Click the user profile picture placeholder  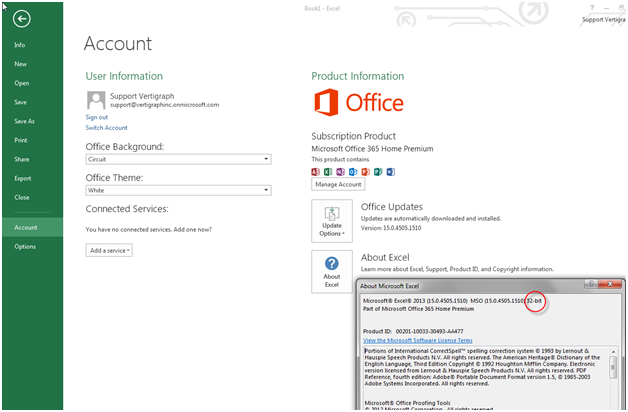click(96, 100)
